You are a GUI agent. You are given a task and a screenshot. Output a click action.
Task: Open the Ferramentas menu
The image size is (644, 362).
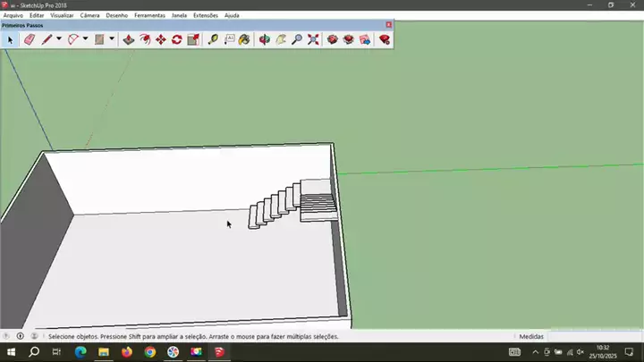pyautogui.click(x=149, y=15)
